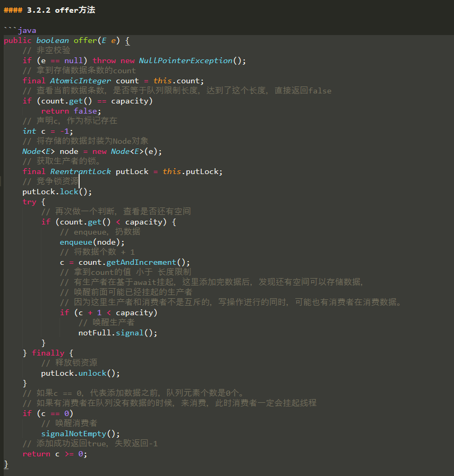Click 'getAndIncrement' in the assignment to c
The height and width of the screenshot is (476, 454).
click(141, 262)
